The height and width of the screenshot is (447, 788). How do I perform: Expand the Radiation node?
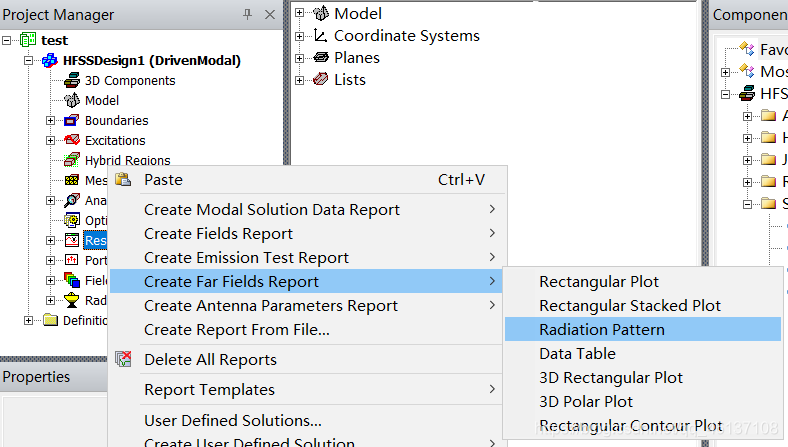coord(50,301)
